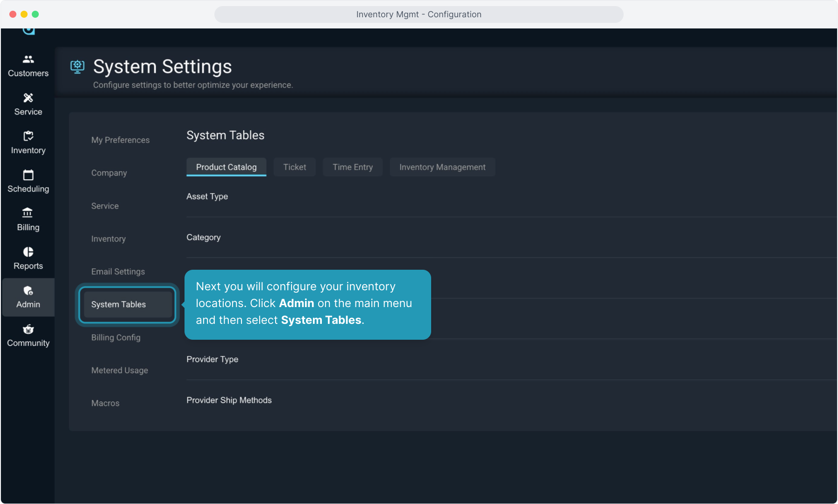Viewport: 838px width, 504px height.
Task: Select the Time Entry tab
Action: pyautogui.click(x=352, y=167)
